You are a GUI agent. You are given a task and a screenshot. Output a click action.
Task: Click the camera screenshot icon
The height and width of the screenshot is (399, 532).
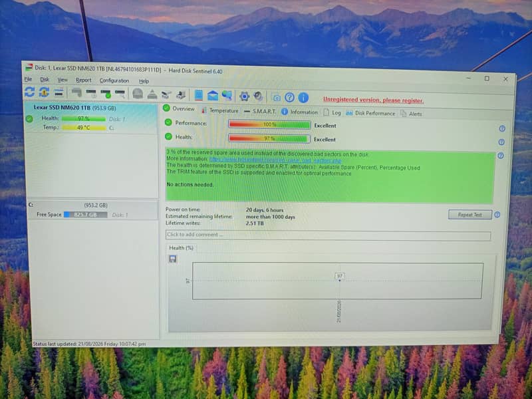[x=277, y=98]
